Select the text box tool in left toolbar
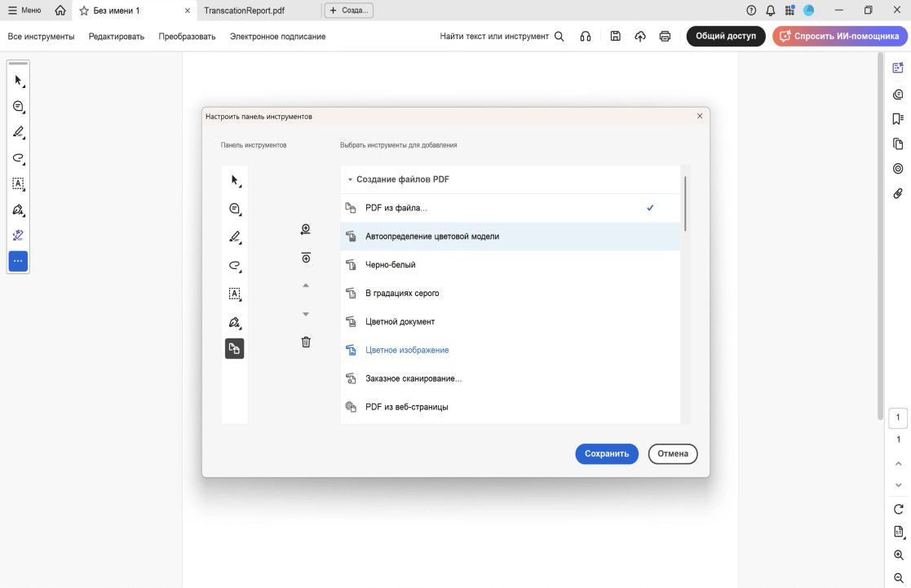Image resolution: width=911 pixels, height=588 pixels. pyautogui.click(x=18, y=183)
